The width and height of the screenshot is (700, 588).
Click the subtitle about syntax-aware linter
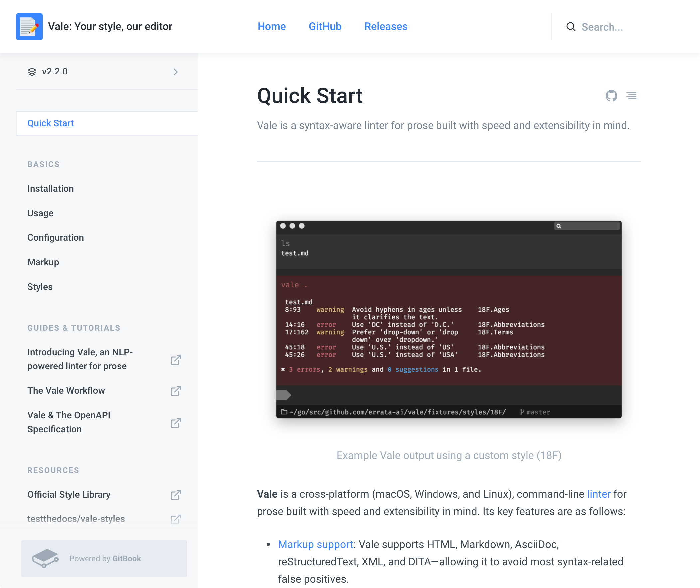click(x=443, y=125)
